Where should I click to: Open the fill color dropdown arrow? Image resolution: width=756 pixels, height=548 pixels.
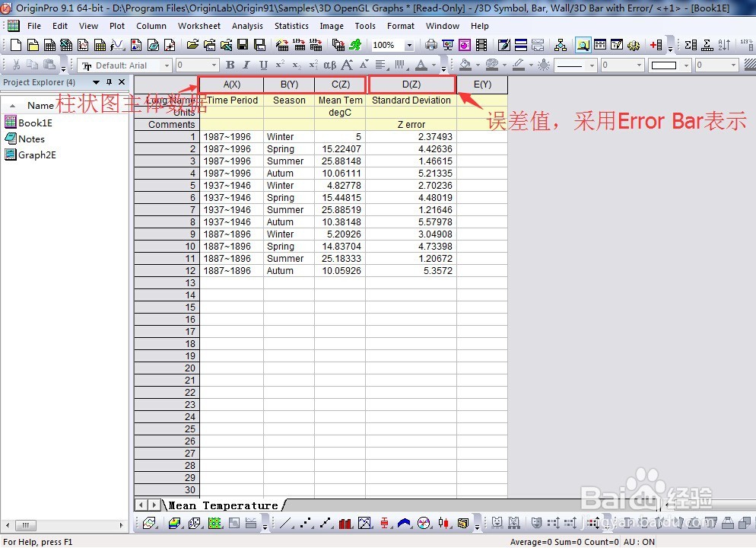[x=478, y=65]
